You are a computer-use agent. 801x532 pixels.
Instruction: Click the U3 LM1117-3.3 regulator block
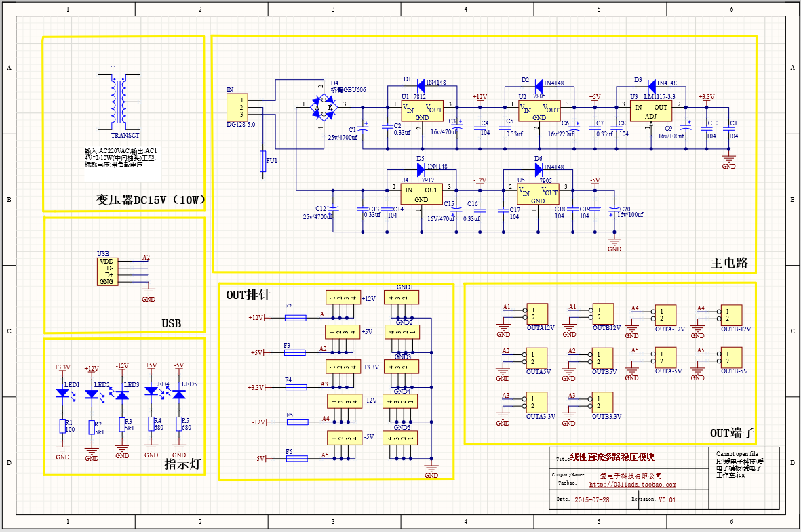(x=650, y=110)
